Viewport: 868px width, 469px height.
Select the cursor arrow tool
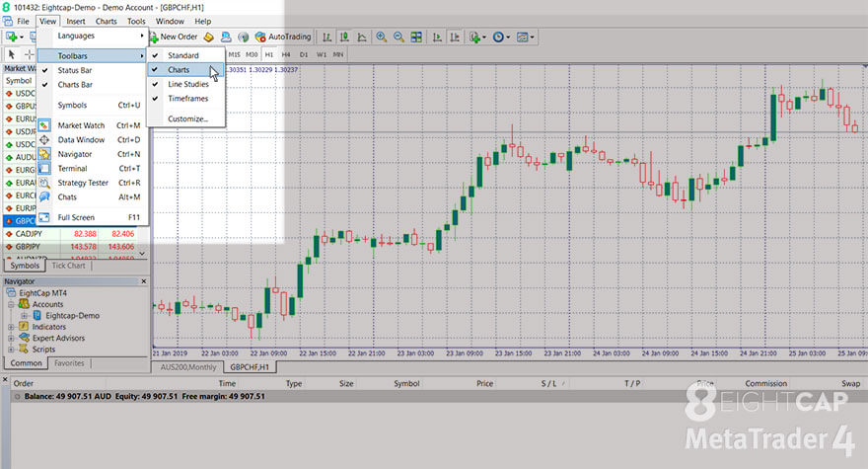[x=11, y=54]
